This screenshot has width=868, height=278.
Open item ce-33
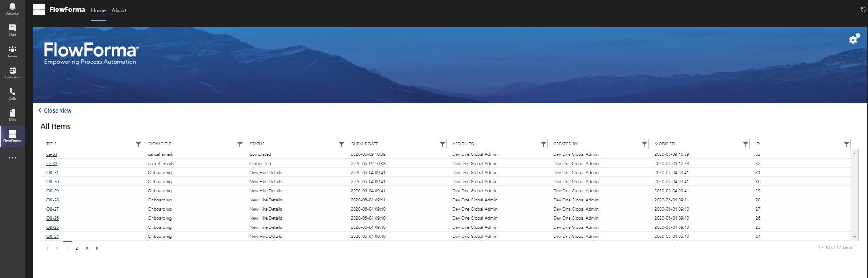click(52, 154)
